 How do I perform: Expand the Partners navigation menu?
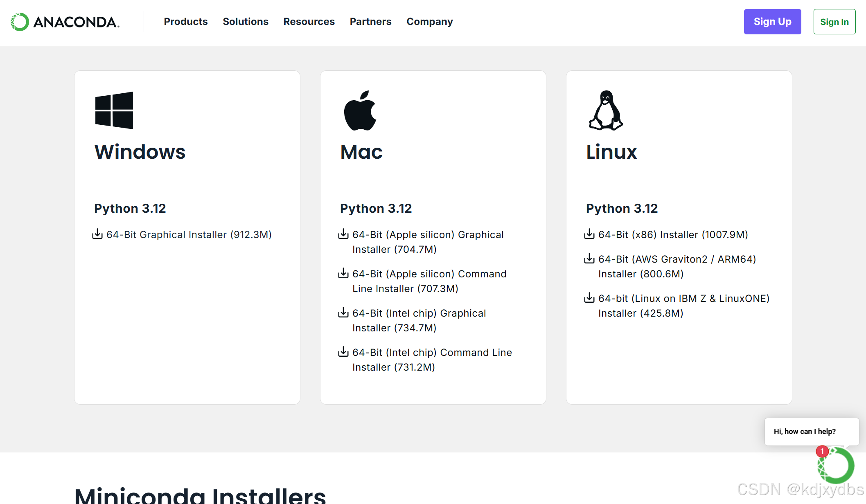(370, 22)
